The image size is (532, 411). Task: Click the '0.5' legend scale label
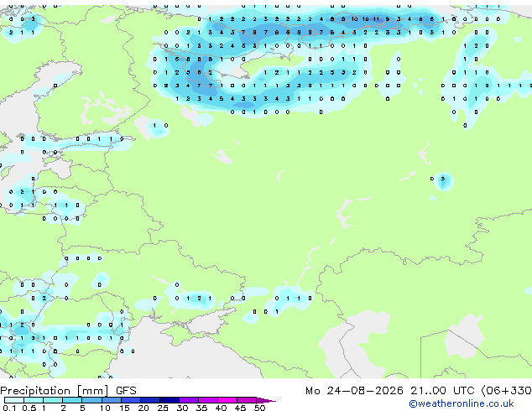pyautogui.click(x=29, y=408)
